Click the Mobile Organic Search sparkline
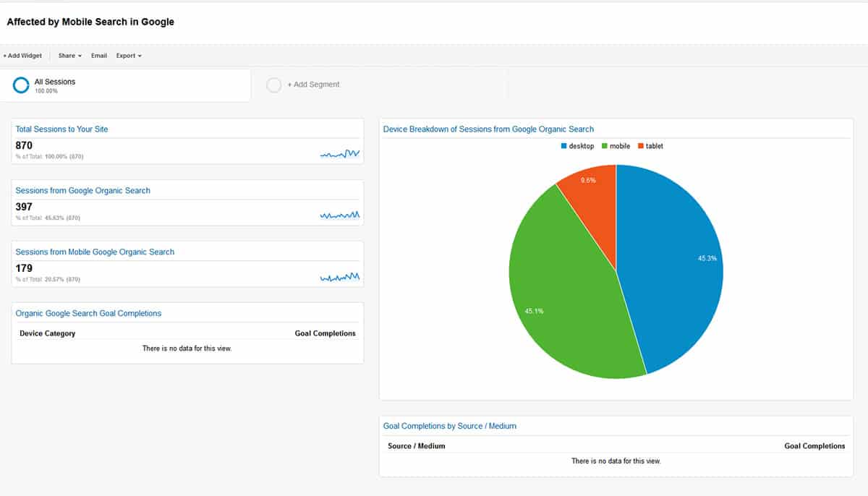The height and width of the screenshot is (496, 868). point(340,276)
